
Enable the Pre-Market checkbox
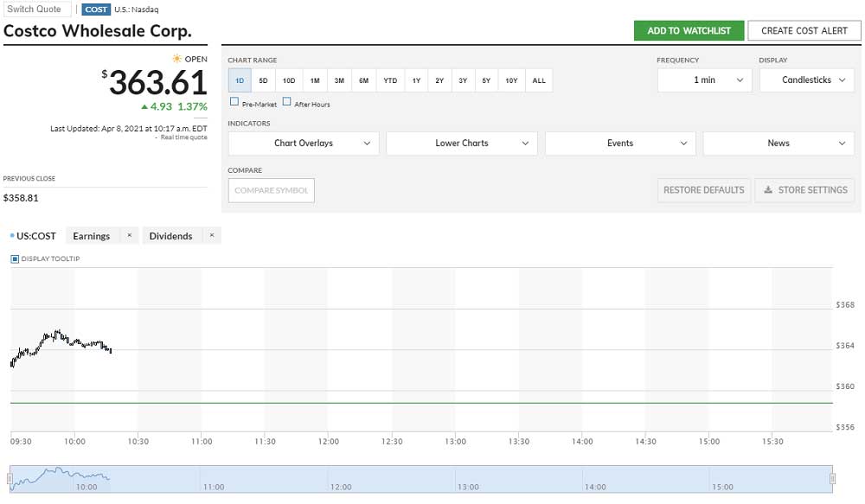click(234, 101)
